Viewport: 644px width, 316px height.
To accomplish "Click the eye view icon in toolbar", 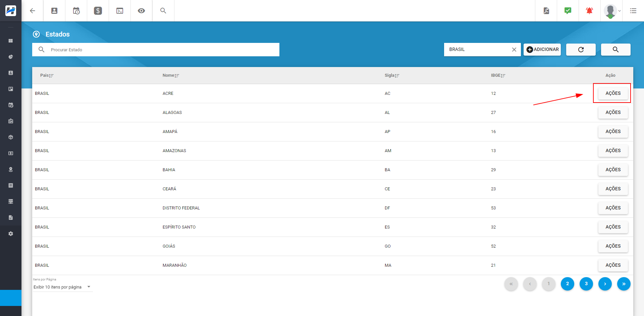I will (142, 11).
